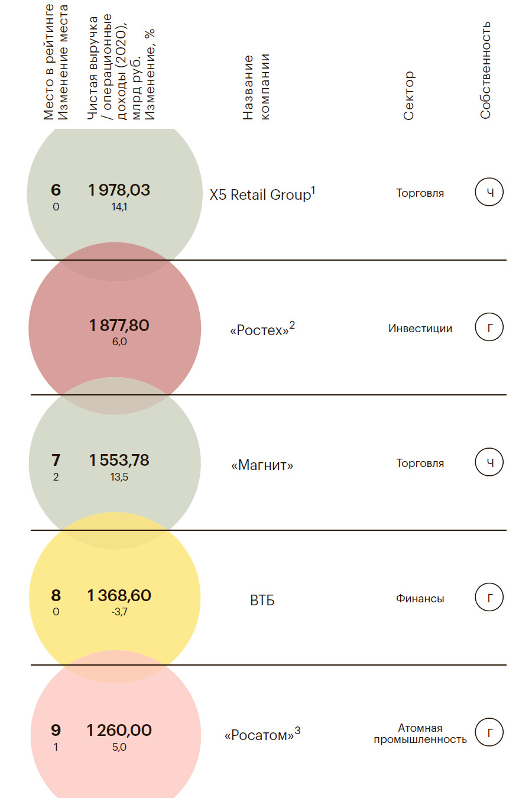
Task: Click the Собственность column header
Action: pyautogui.click(x=485, y=70)
